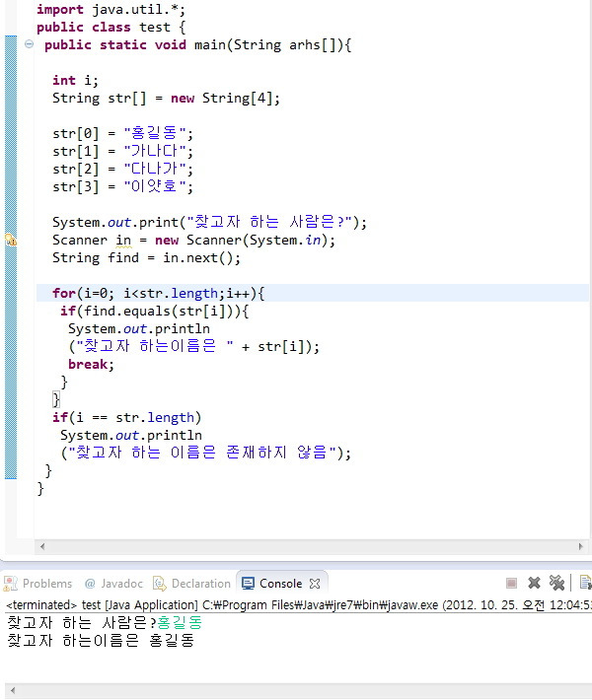This screenshot has height=700, width=592.
Task: Click the str[2] = "다나가" line
Action: [123, 169]
